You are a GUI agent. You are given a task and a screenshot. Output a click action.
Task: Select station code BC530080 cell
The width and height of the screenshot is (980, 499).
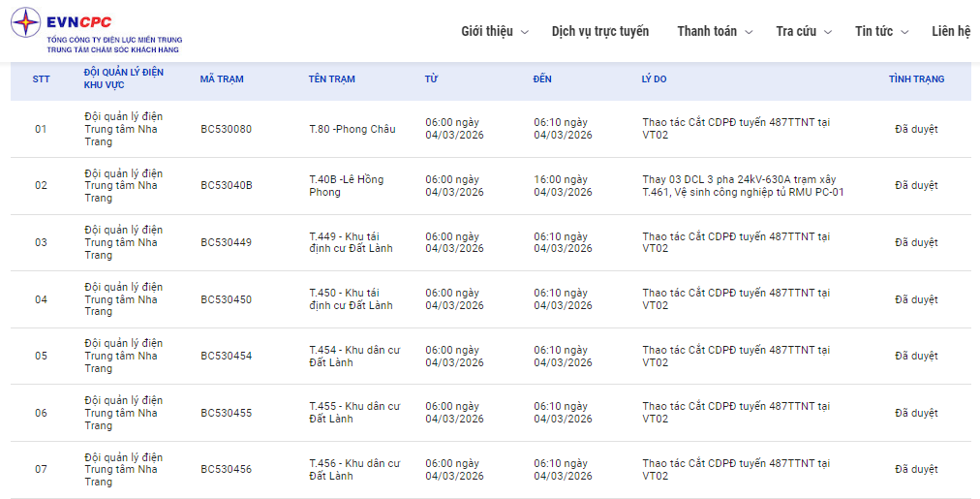226,129
